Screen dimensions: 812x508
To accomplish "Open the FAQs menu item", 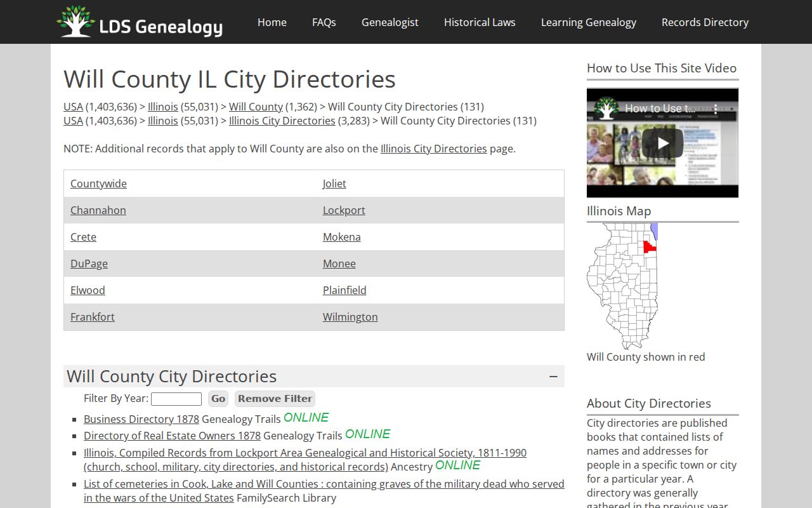I will coord(324,22).
